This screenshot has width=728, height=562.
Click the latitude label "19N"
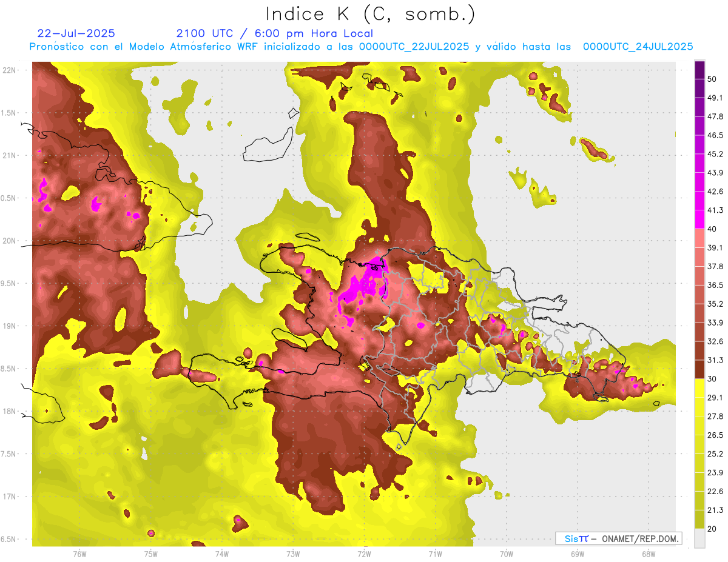pyautogui.click(x=10, y=326)
